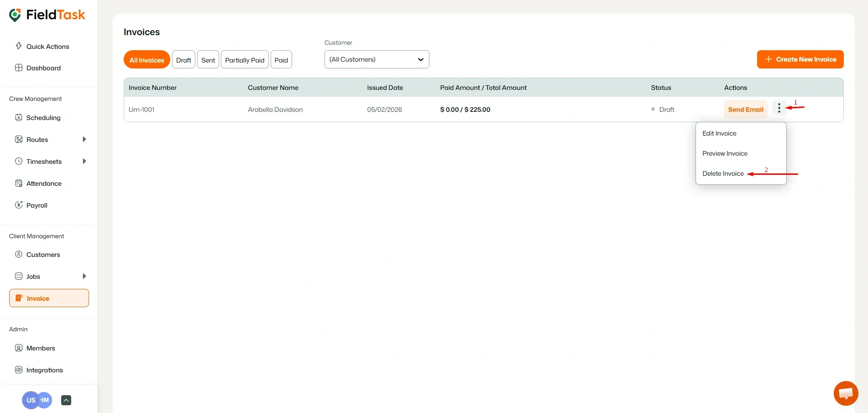Screen dimensions: 868x413
Task: Open the Payroll icon in Crew Management
Action: (19, 205)
